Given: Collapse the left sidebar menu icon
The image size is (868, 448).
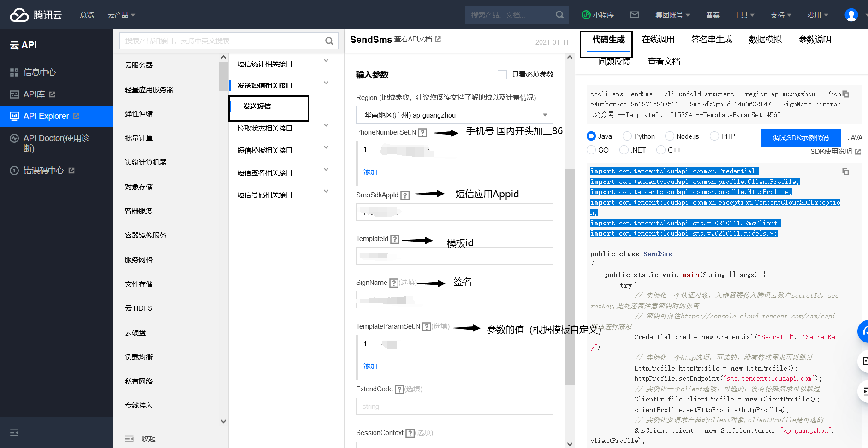Looking at the screenshot, I should (x=14, y=433).
